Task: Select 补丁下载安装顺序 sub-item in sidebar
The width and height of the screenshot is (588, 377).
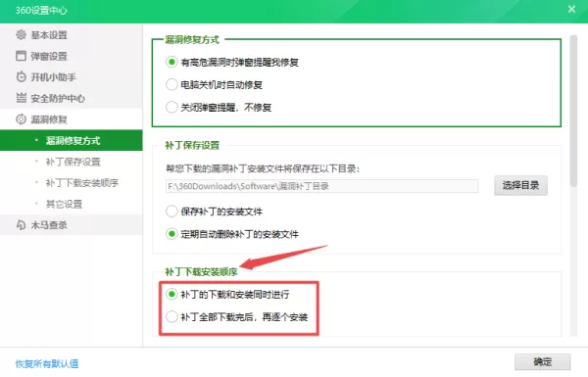Action: point(72,183)
